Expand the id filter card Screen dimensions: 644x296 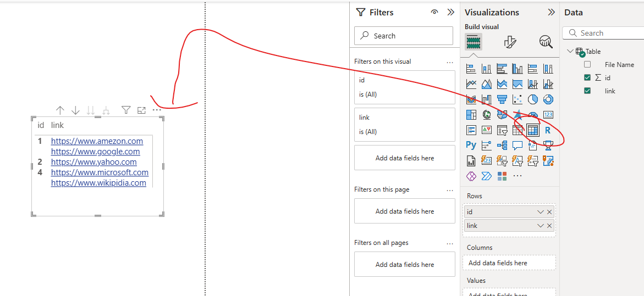point(405,87)
